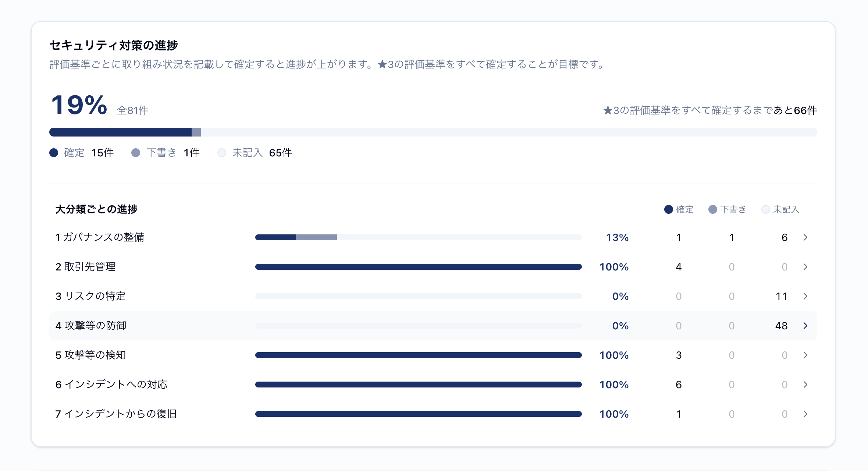Image resolution: width=868 pixels, height=471 pixels.
Task: Open インシデントへの対応 using its arrow icon
Action: click(805, 385)
